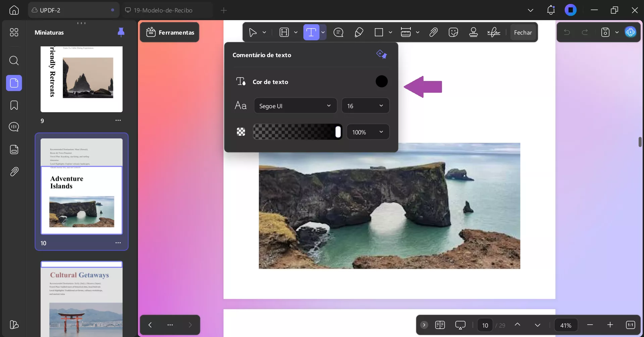644x337 pixels.
Task: Click the Fechar button
Action: pos(523,32)
